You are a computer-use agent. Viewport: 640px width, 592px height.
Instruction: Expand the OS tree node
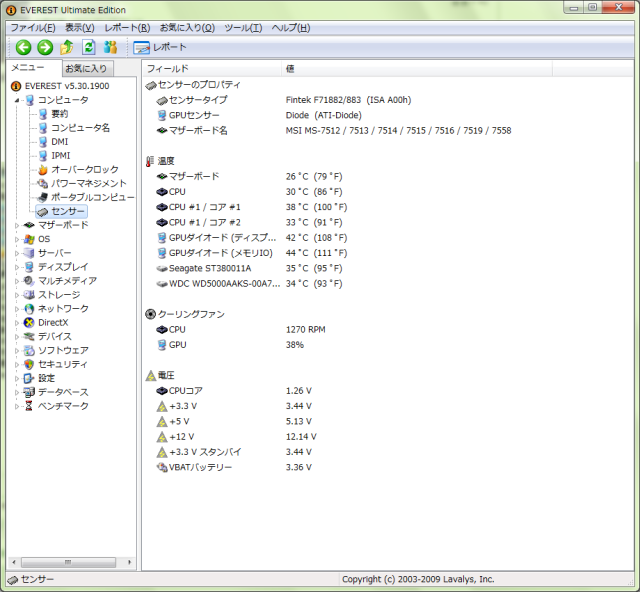click(x=17, y=239)
